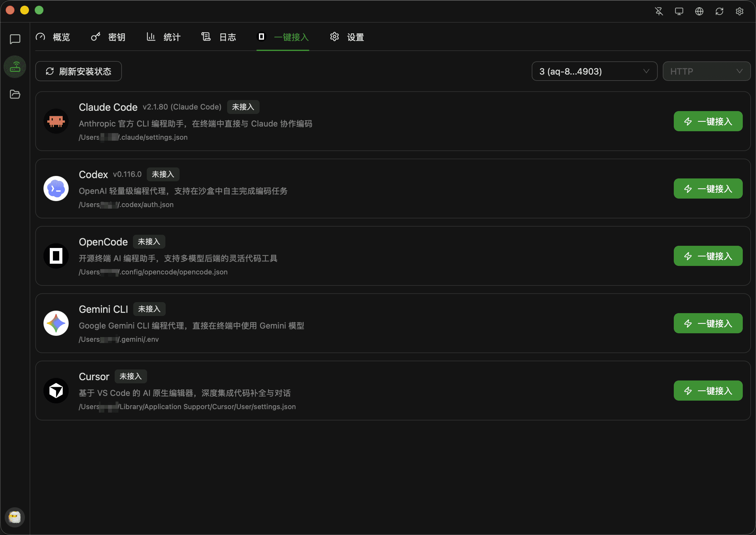Click the 未接入 status next to Gemini CLI
This screenshot has height=535, width=756.
click(149, 309)
